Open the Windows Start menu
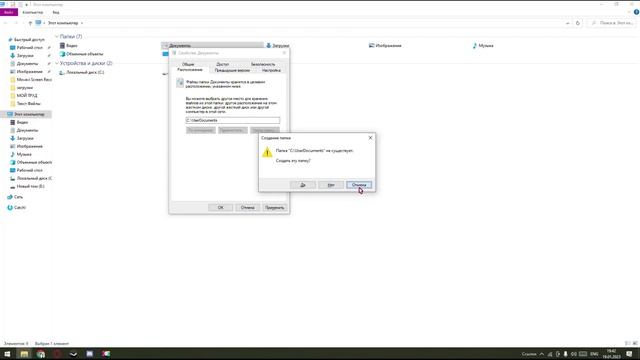The height and width of the screenshot is (360, 640). pyautogui.click(x=7, y=354)
